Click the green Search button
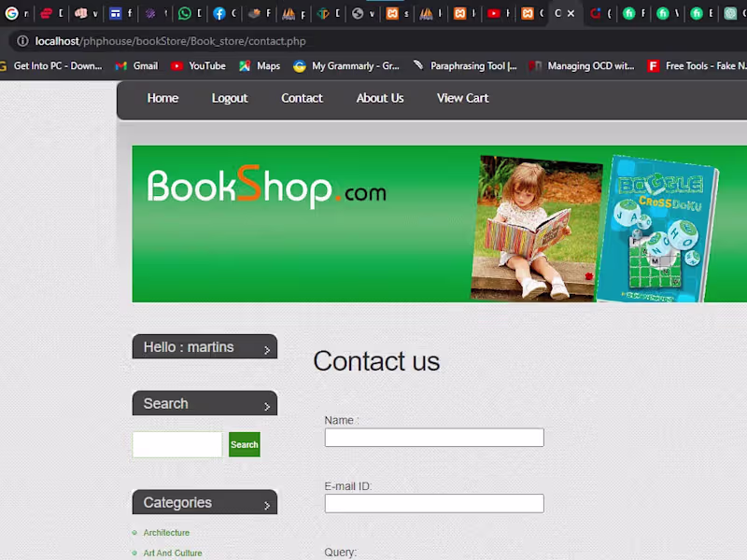 (x=245, y=444)
